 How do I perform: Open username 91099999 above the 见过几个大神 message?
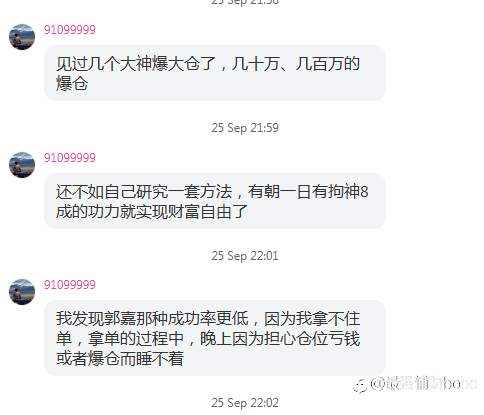tap(70, 30)
